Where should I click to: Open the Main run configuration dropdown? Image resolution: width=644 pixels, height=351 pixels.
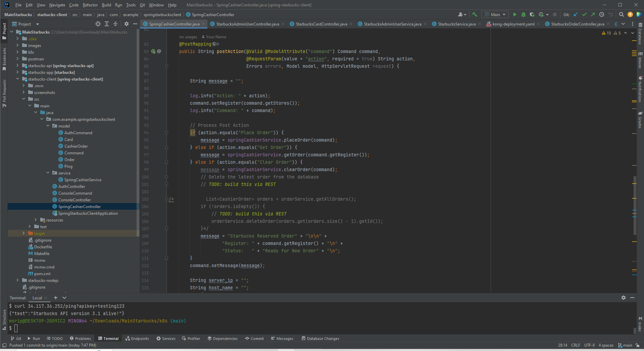(495, 14)
